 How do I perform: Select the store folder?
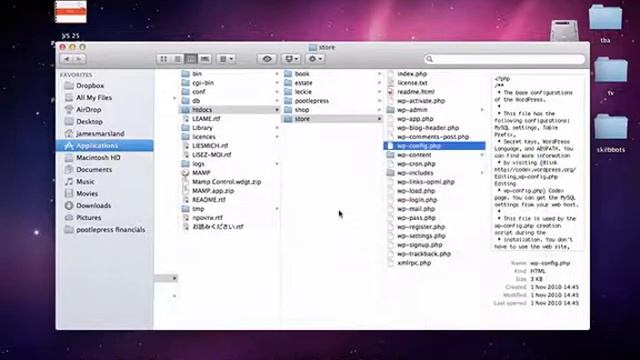pyautogui.click(x=333, y=119)
